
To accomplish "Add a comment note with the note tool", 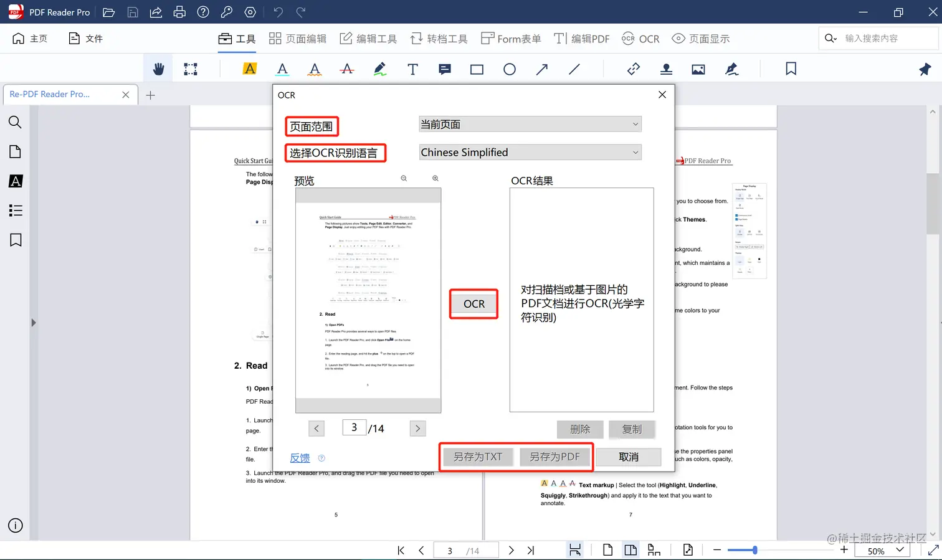I will pyautogui.click(x=445, y=69).
